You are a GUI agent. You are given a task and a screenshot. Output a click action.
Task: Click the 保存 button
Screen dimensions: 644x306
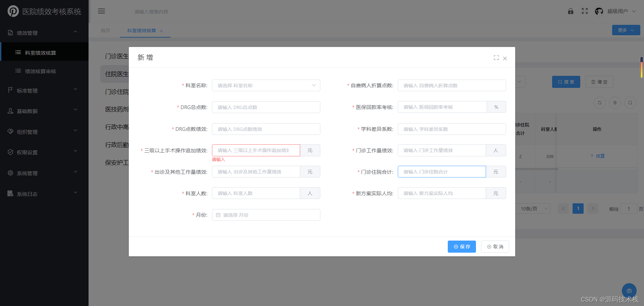[462, 247]
